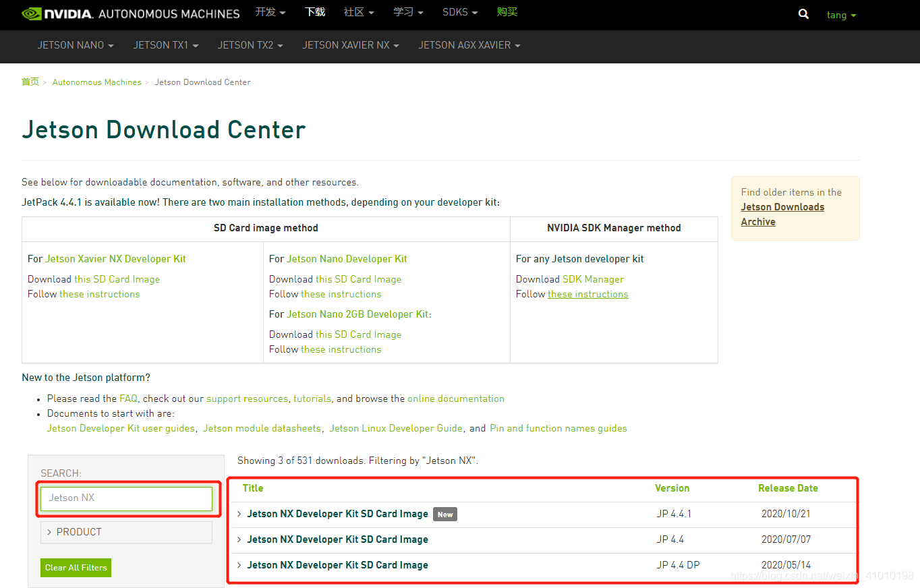920x588 pixels.
Task: Click the Jetson Download Center breadcrumb
Action: click(203, 82)
